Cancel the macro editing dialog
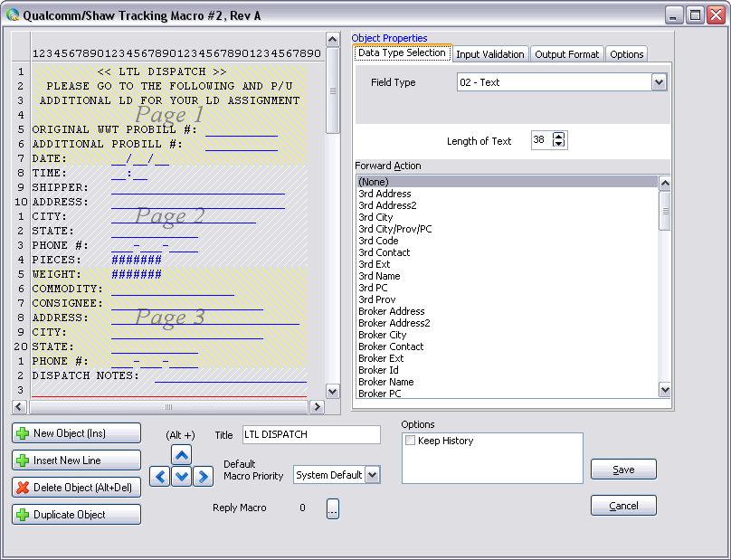This screenshot has width=731, height=560. 623,506
